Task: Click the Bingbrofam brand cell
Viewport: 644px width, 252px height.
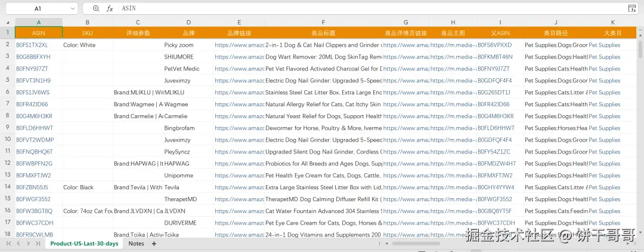Action: click(188, 128)
